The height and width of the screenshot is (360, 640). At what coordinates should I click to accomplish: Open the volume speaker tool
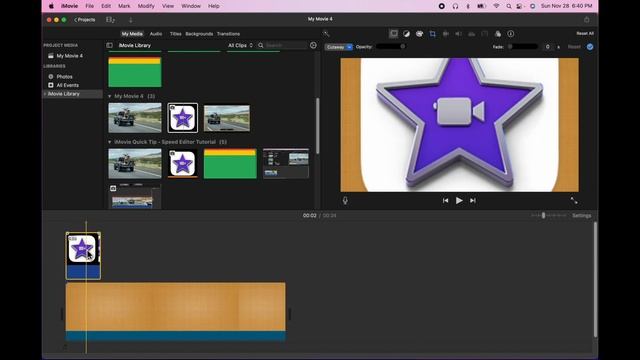point(458,34)
